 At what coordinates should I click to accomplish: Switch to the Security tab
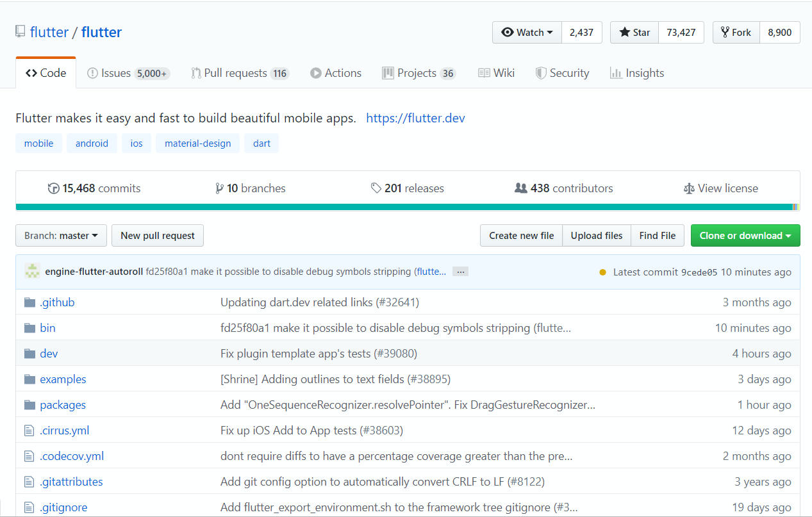562,73
